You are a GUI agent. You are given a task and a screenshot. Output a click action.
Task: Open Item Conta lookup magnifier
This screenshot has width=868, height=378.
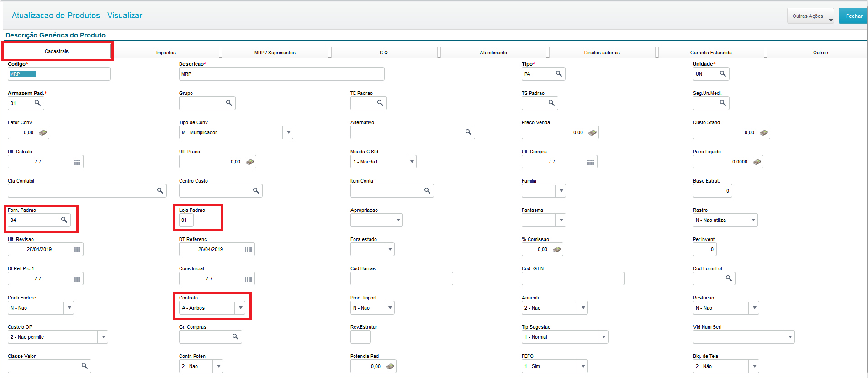click(x=427, y=191)
